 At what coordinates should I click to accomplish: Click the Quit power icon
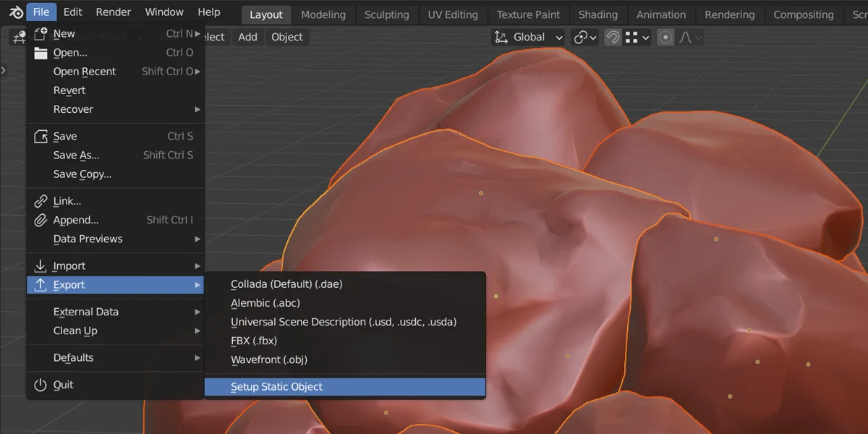41,384
